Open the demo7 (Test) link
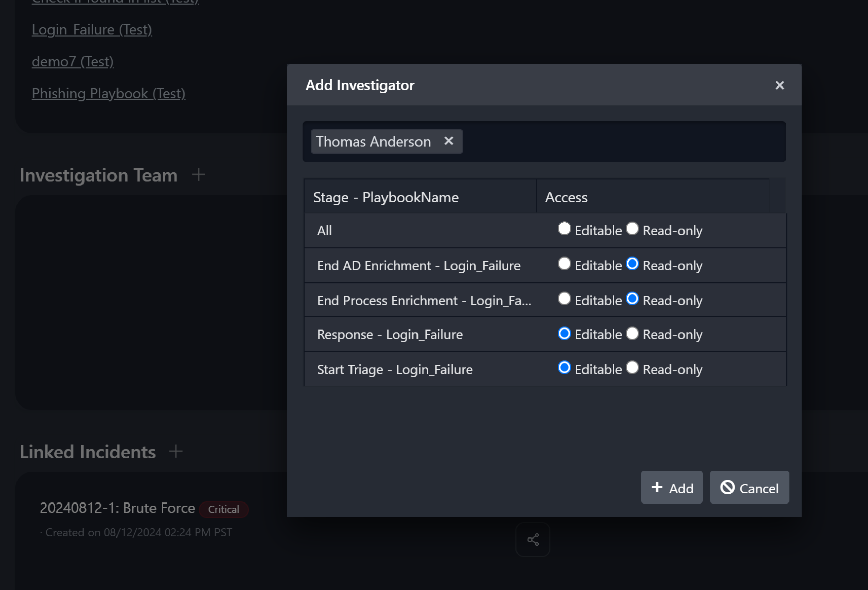Viewport: 868px width, 590px height. click(x=72, y=61)
